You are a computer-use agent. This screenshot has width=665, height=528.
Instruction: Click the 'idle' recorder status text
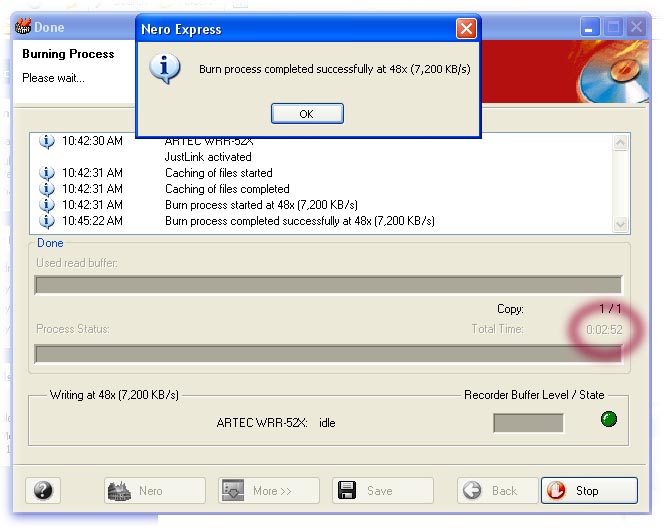327,423
